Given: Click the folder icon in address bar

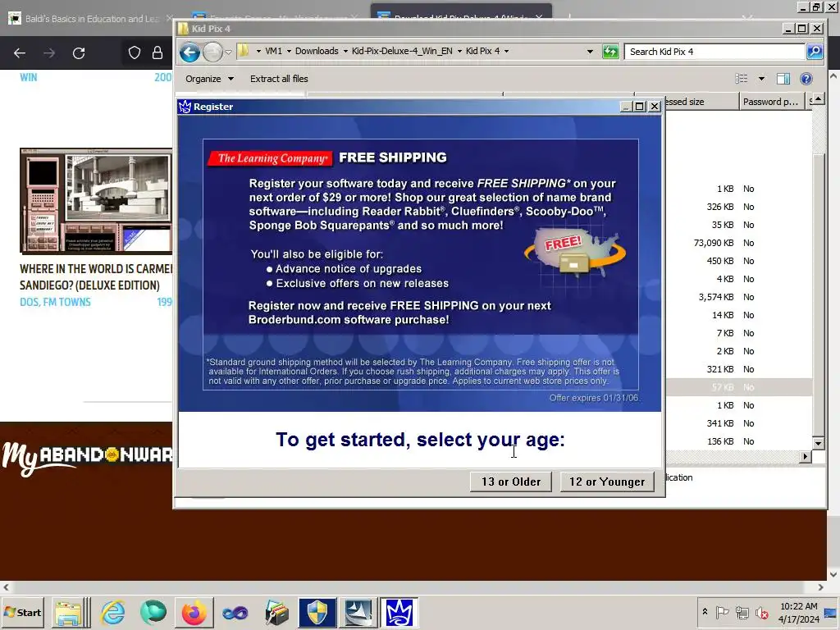Looking at the screenshot, I should (x=244, y=51).
